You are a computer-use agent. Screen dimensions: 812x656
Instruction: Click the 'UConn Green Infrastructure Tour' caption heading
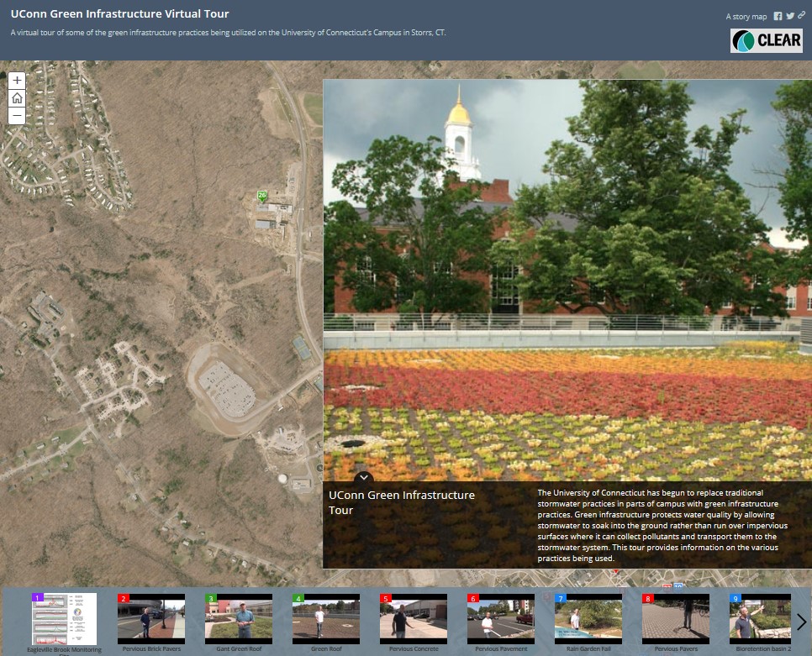[402, 502]
